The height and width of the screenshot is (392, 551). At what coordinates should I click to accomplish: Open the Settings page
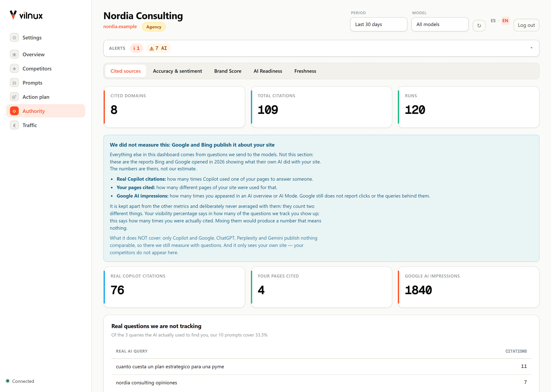pos(46,38)
